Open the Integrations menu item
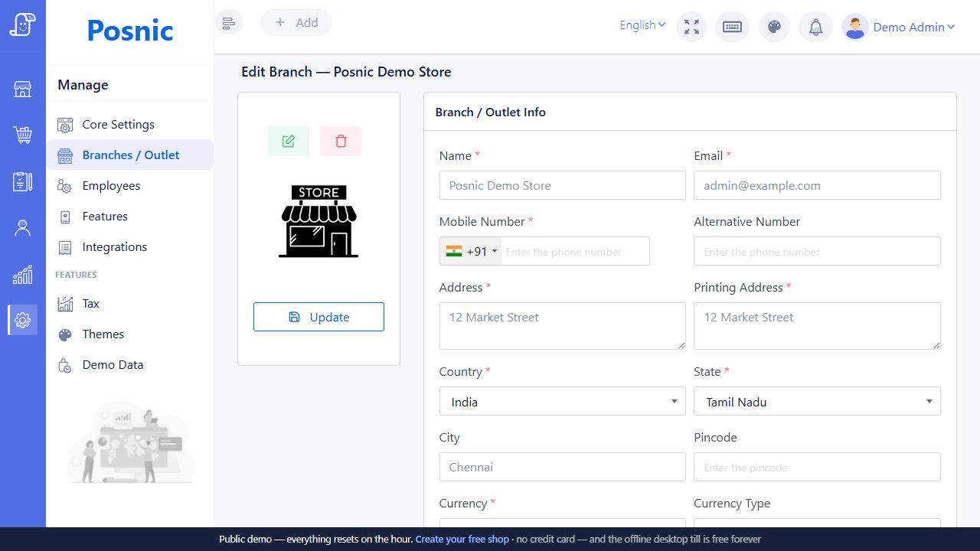980x551 pixels. tap(129, 247)
